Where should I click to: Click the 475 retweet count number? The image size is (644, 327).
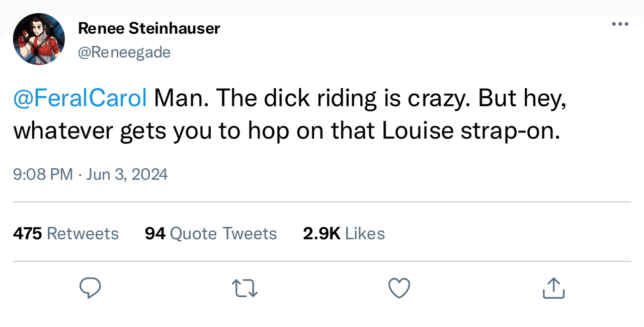pos(27,234)
